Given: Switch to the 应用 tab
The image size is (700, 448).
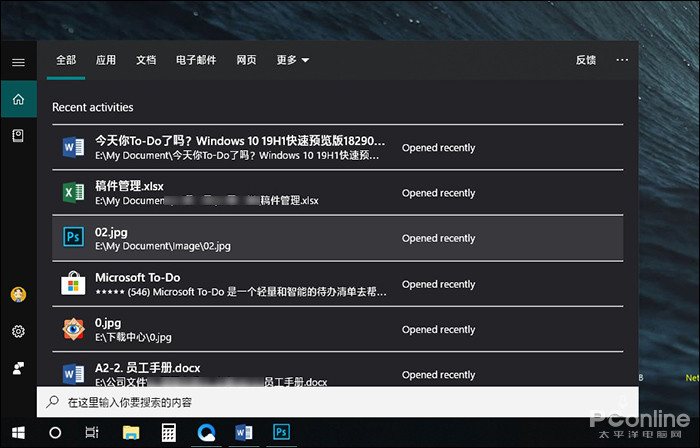Looking at the screenshot, I should pos(106,60).
